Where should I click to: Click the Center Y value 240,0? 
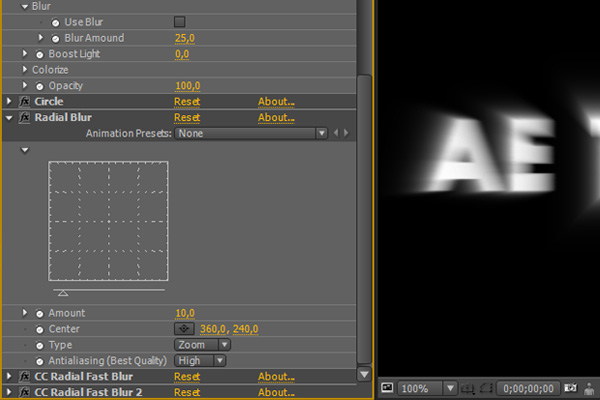[x=246, y=329]
